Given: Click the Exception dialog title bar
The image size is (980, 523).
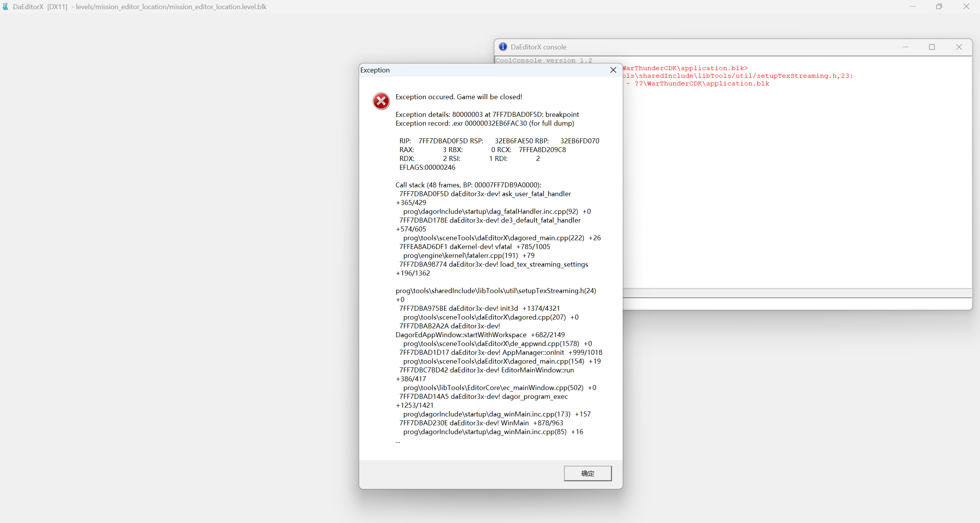Looking at the screenshot, I should (479, 70).
